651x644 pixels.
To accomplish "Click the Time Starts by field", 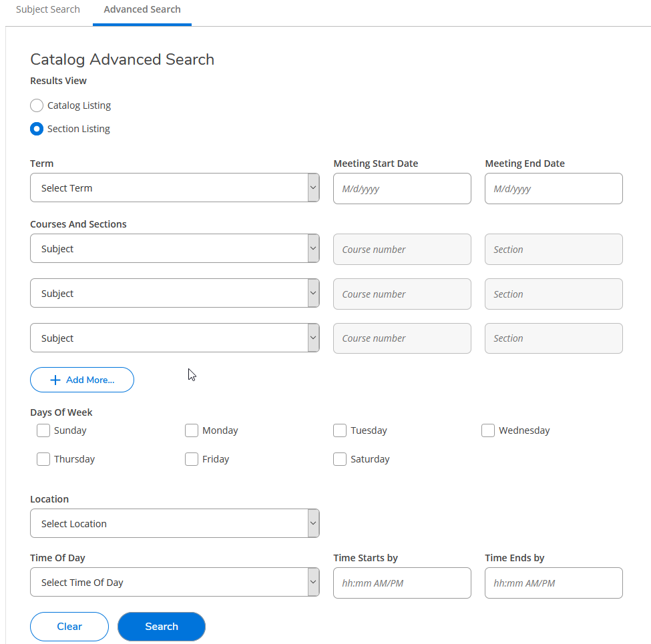I will pos(402,583).
